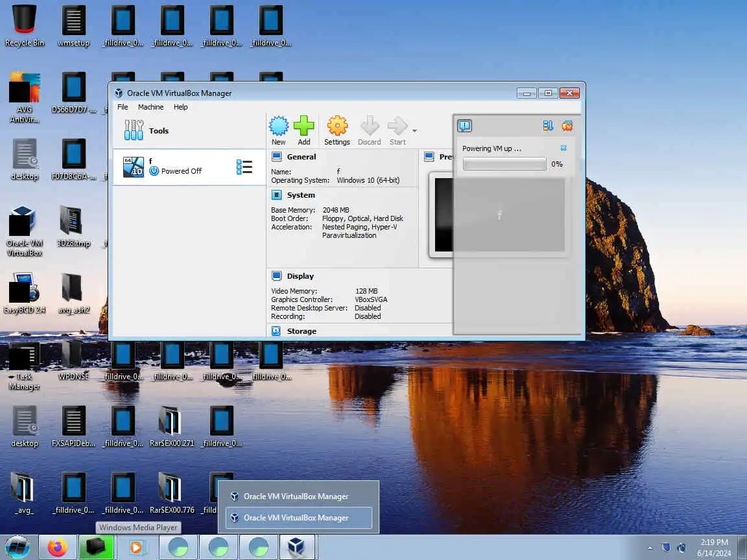Cancel the Powering VM up progress
Viewport: 747px width, 560px height.
pos(563,148)
